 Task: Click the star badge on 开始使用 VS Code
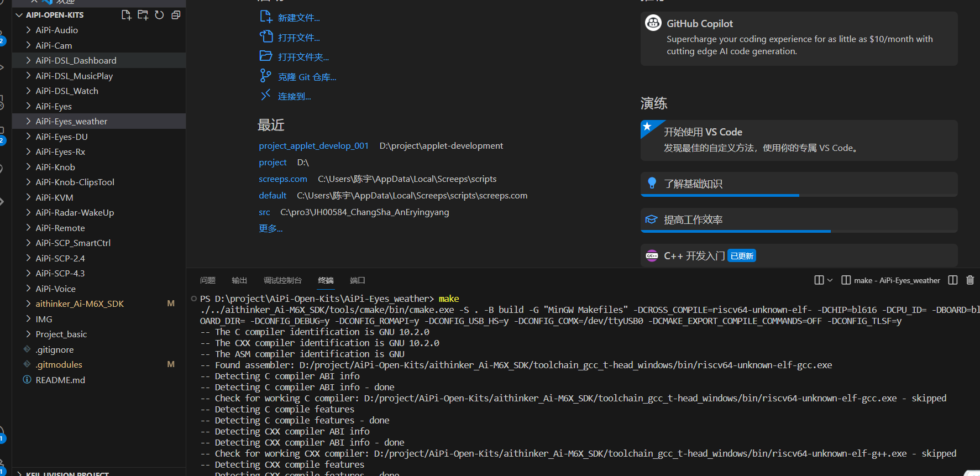[647, 127]
